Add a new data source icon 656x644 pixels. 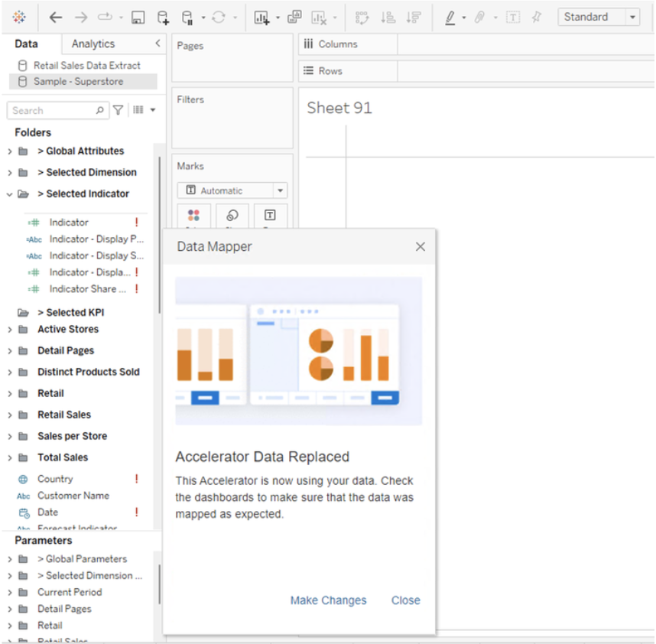[163, 17]
